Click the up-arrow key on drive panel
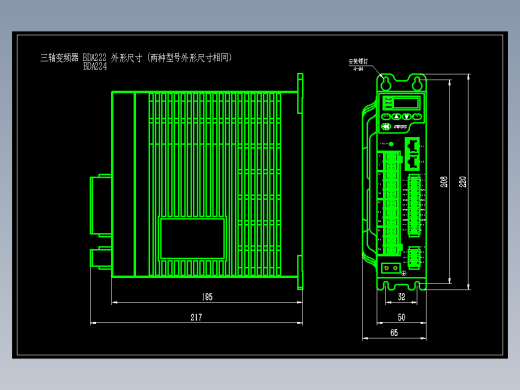The image size is (520, 390). click(x=396, y=116)
